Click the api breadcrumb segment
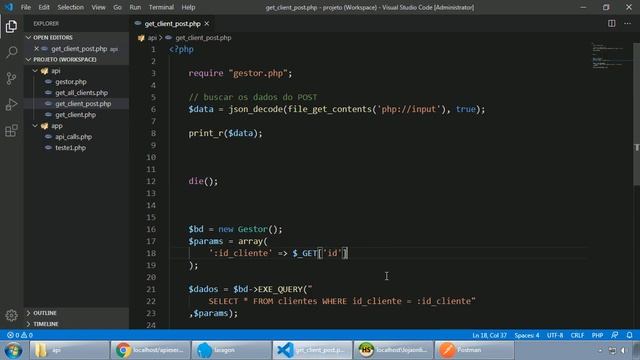 pyautogui.click(x=152, y=38)
